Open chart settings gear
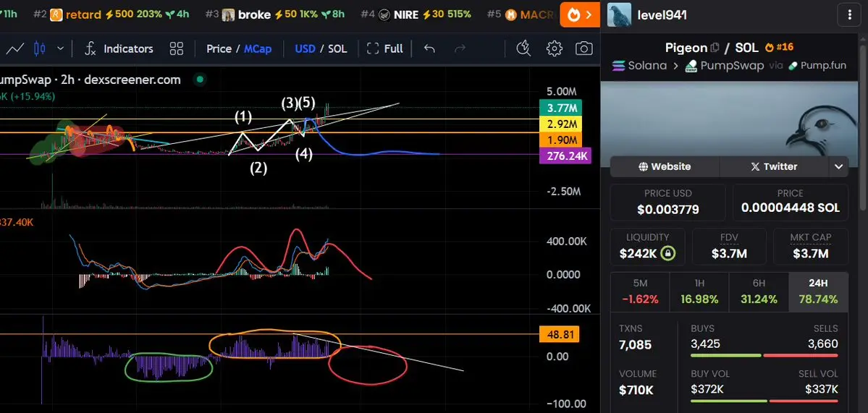Screen dimensions: 868x413 pos(554,48)
